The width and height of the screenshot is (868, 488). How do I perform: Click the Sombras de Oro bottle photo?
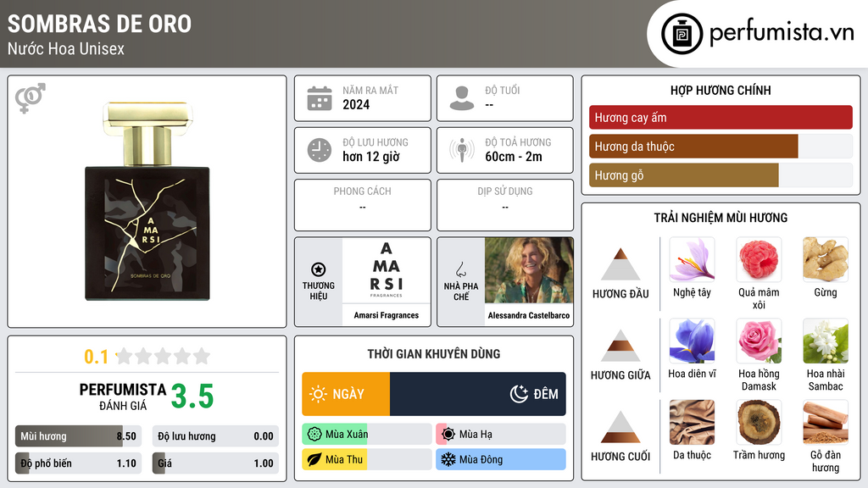pyautogui.click(x=147, y=202)
